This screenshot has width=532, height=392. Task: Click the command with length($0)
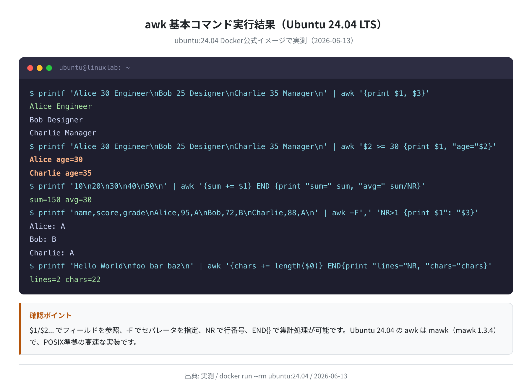pos(261,266)
